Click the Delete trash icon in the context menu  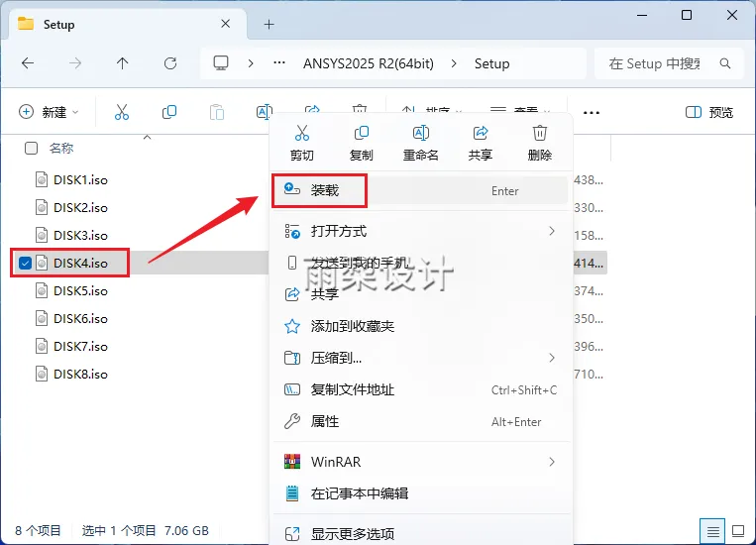click(x=540, y=133)
